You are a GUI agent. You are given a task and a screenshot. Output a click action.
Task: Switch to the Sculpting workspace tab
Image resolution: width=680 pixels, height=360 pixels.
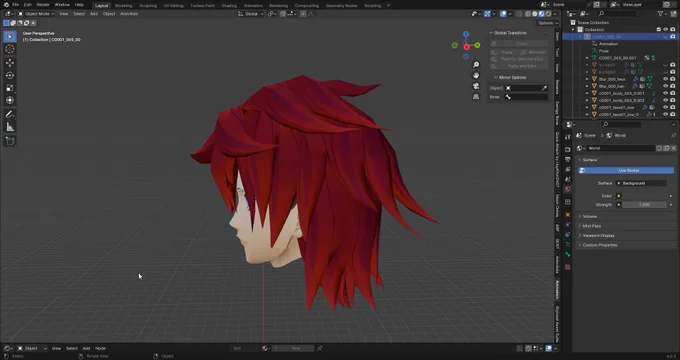pos(148,6)
